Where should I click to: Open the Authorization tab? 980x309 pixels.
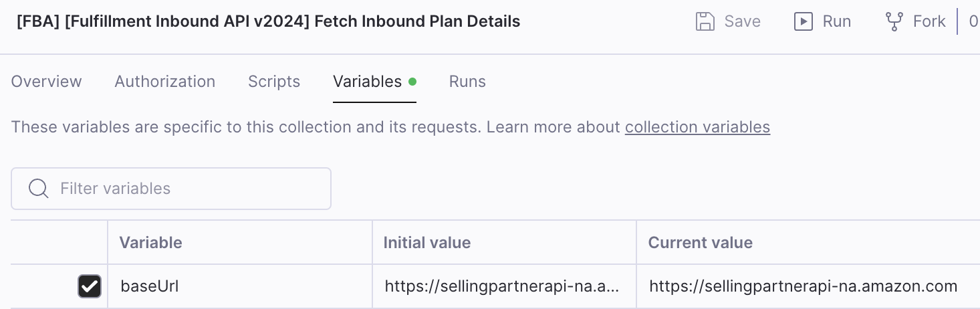click(x=165, y=82)
